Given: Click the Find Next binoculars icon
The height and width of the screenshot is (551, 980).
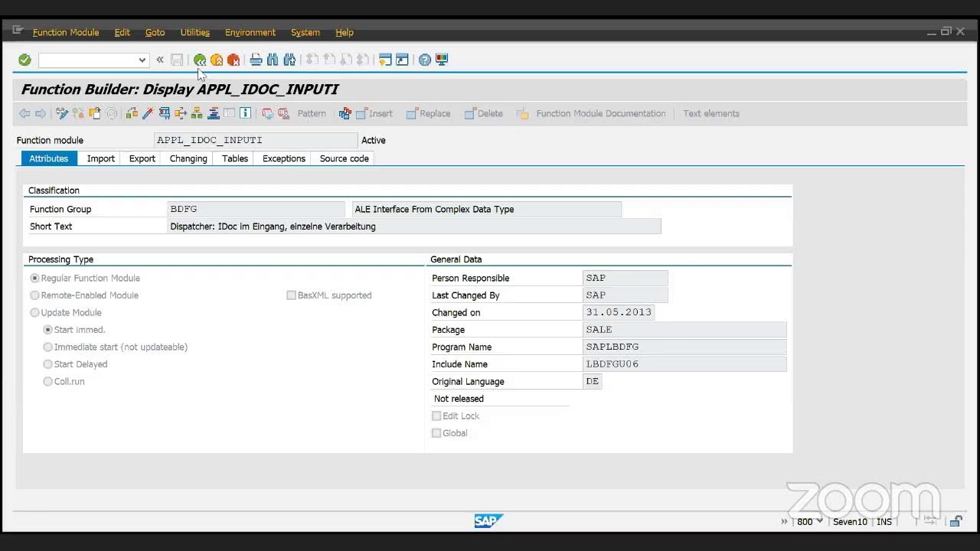Looking at the screenshot, I should coord(289,60).
